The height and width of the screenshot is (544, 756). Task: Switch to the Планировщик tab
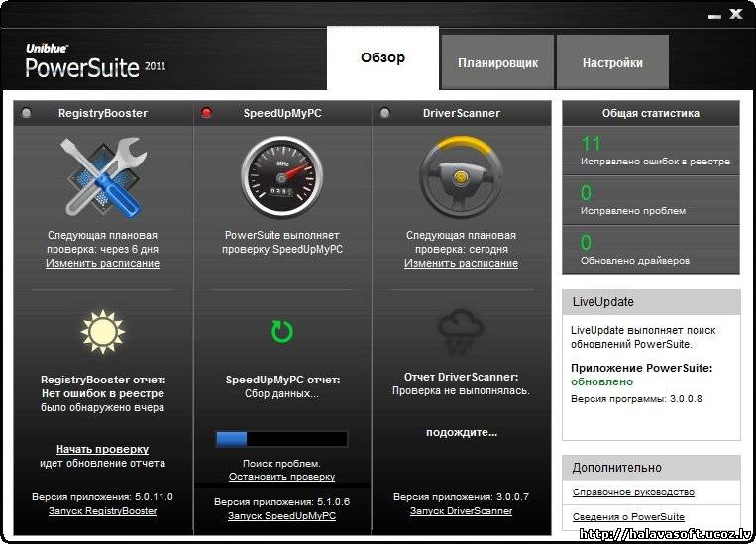coord(497,62)
